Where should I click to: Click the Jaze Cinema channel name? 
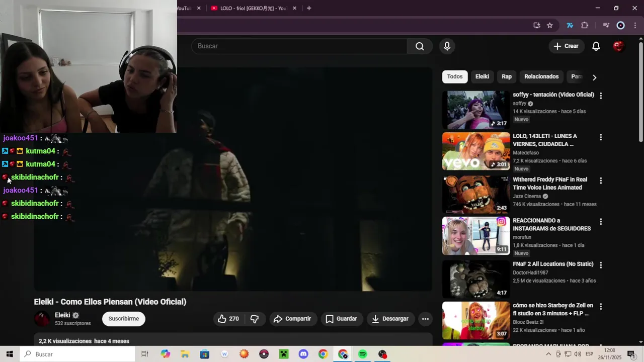[x=527, y=196]
